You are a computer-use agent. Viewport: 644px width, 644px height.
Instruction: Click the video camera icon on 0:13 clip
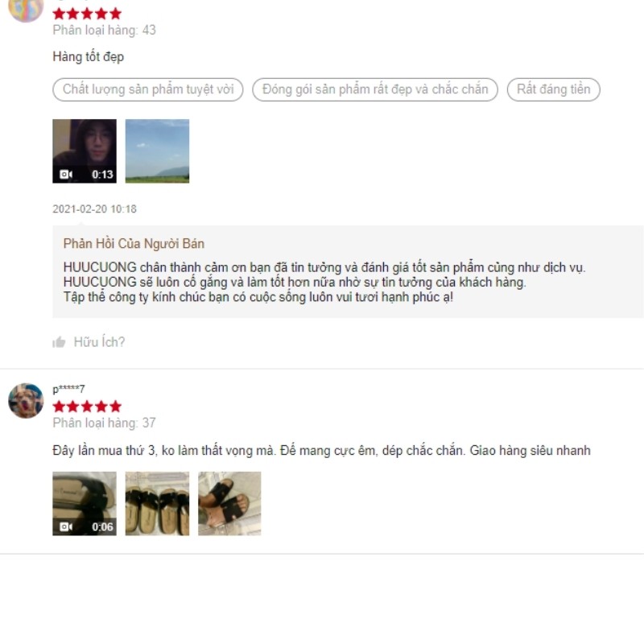[66, 175]
